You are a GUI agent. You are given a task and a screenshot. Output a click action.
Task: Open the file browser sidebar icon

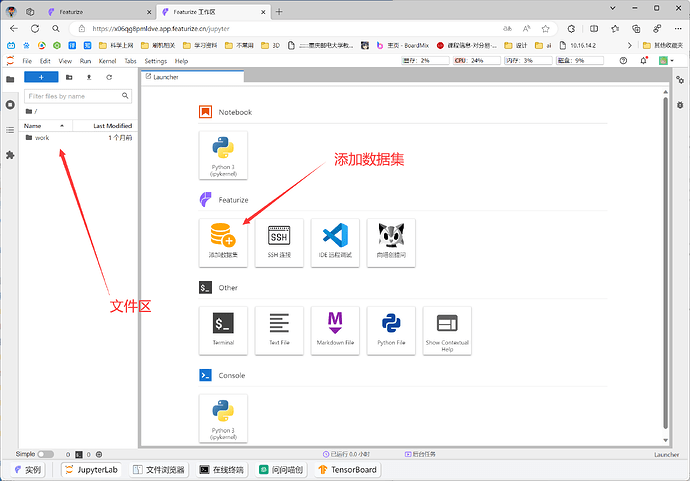(x=10, y=79)
